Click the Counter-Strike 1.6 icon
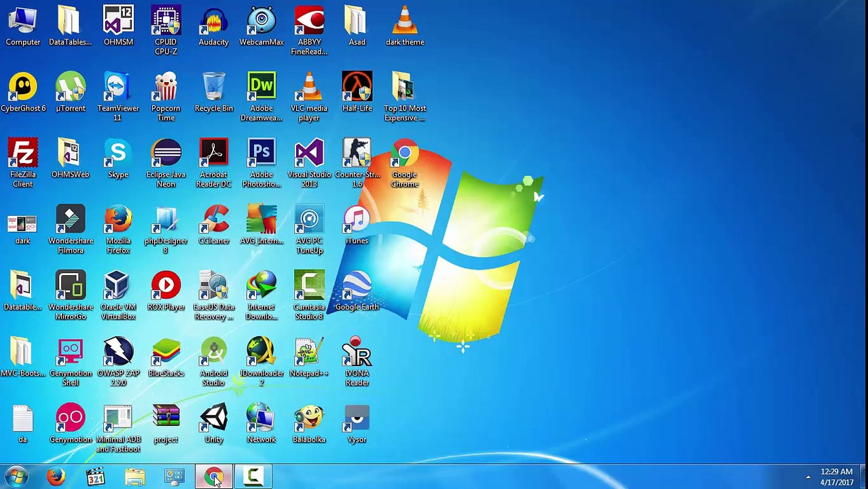Viewport: 868px width, 489px height. pyautogui.click(x=357, y=164)
